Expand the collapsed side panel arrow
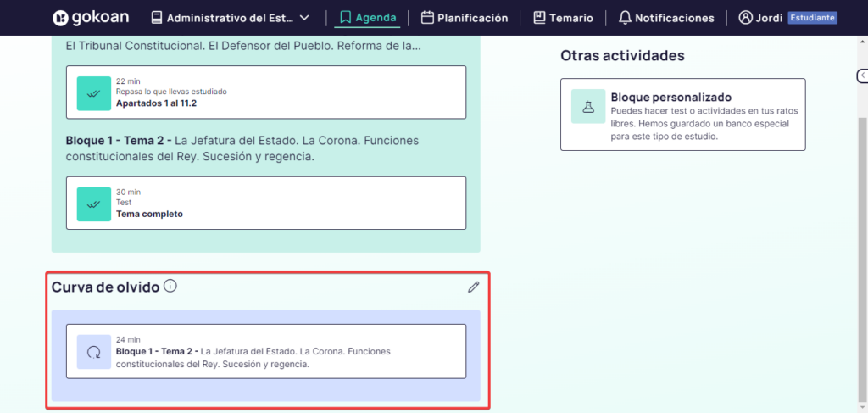 (862, 75)
